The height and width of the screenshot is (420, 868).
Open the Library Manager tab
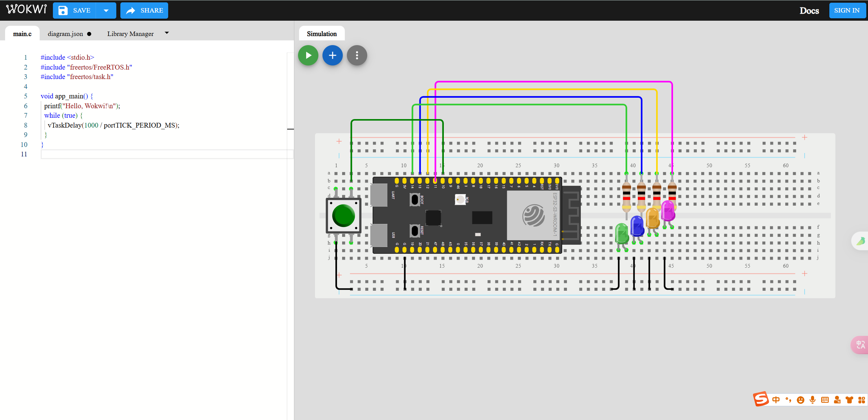click(x=130, y=34)
